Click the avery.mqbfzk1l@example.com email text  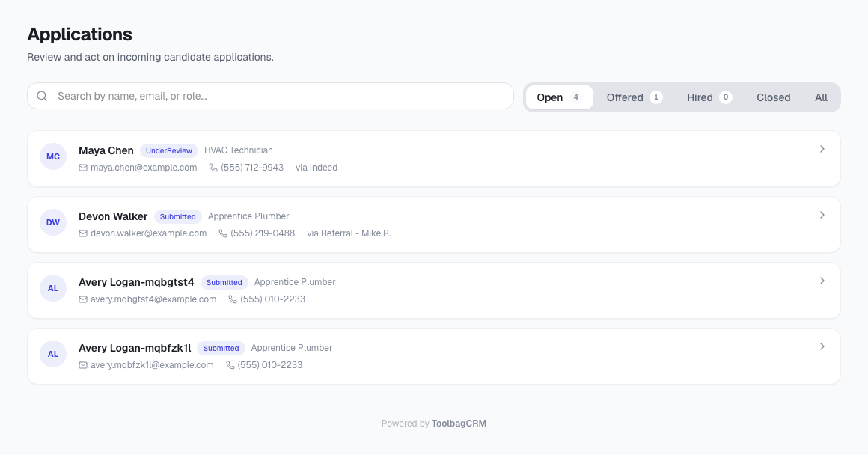coord(152,365)
